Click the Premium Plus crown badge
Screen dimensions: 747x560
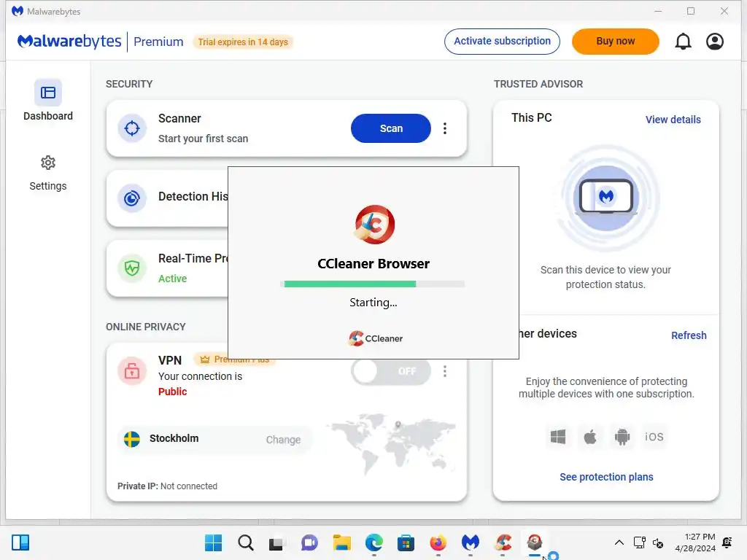click(236, 359)
